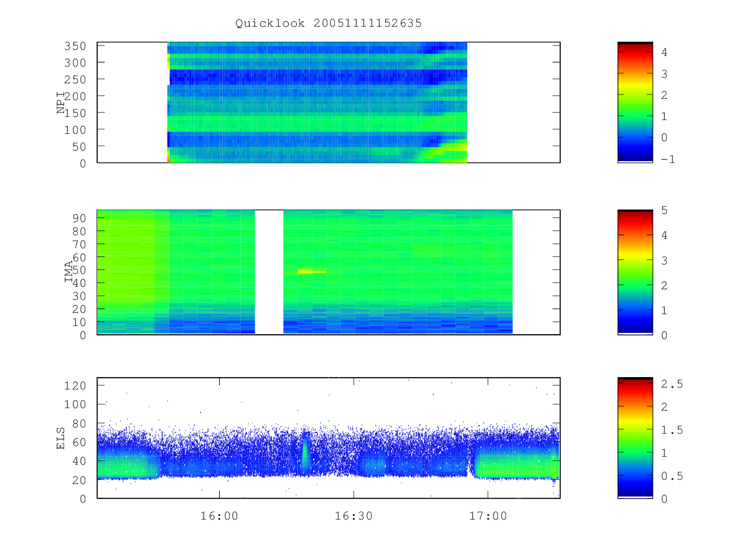Click the ELS axis label

coord(61,438)
